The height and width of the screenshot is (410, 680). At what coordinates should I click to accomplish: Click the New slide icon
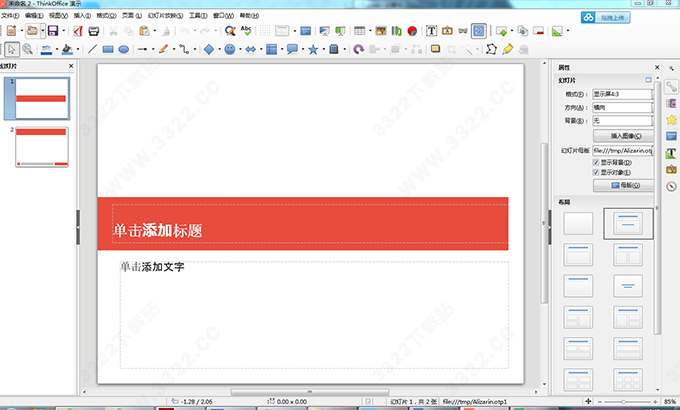coord(502,31)
